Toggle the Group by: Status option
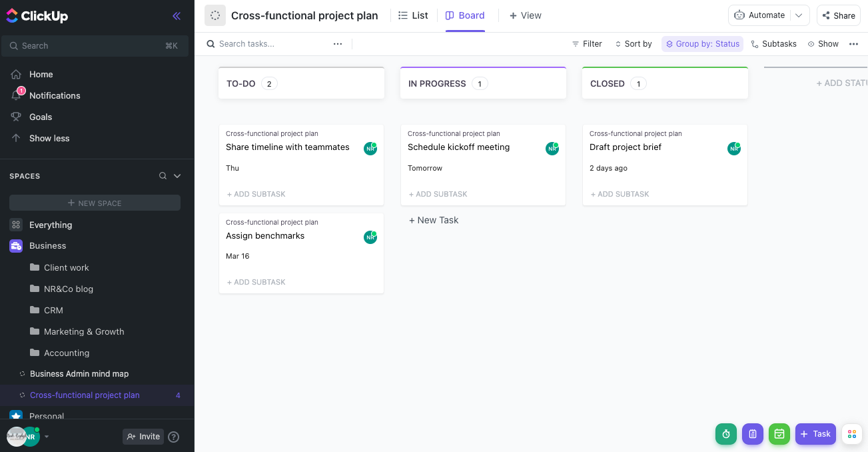Image resolution: width=868 pixels, height=452 pixels. coord(702,44)
